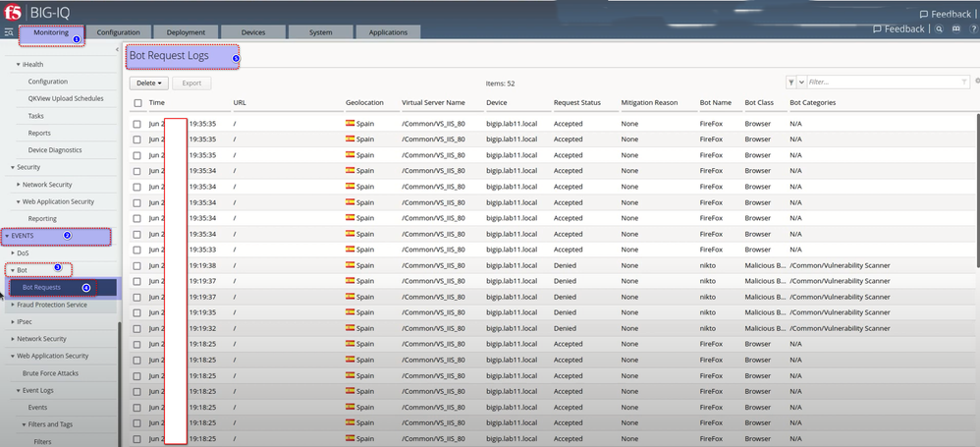Click the Feedback link in header
980x447 pixels.
pos(898,29)
